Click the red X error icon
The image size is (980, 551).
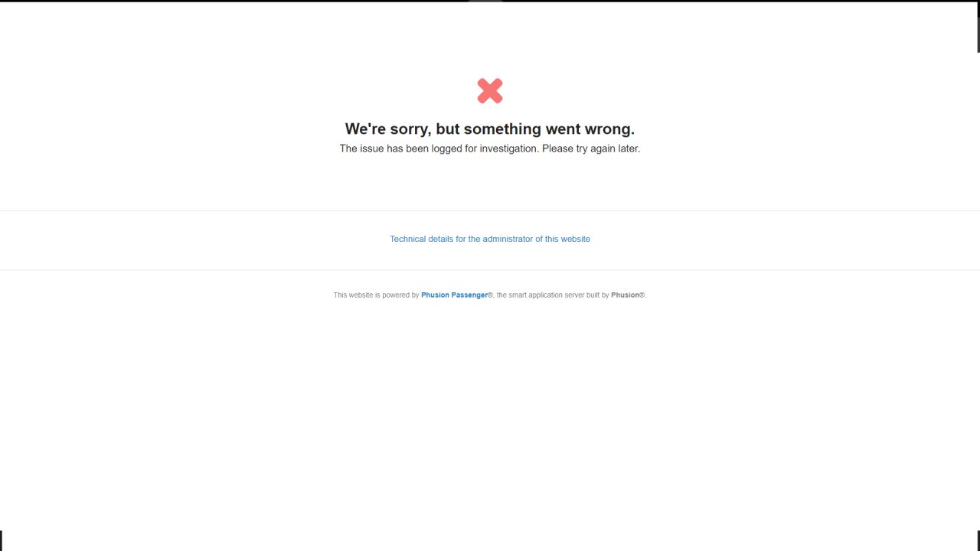coord(490,91)
